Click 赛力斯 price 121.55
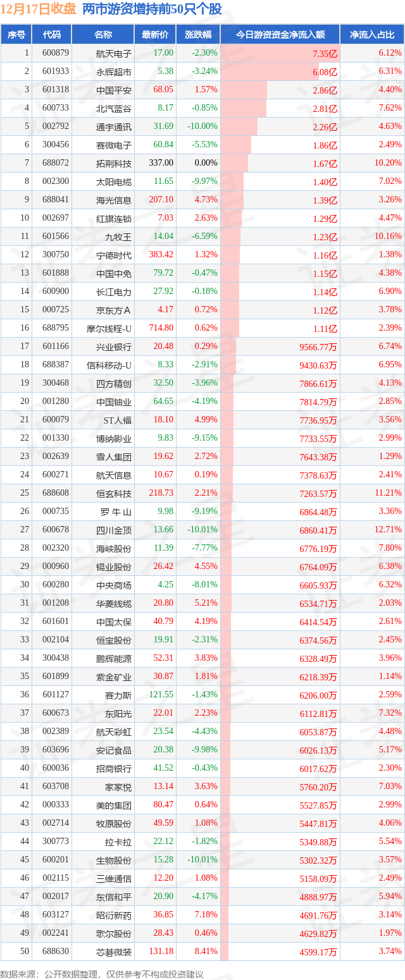Screen dimensions: 405x980 tap(161, 695)
